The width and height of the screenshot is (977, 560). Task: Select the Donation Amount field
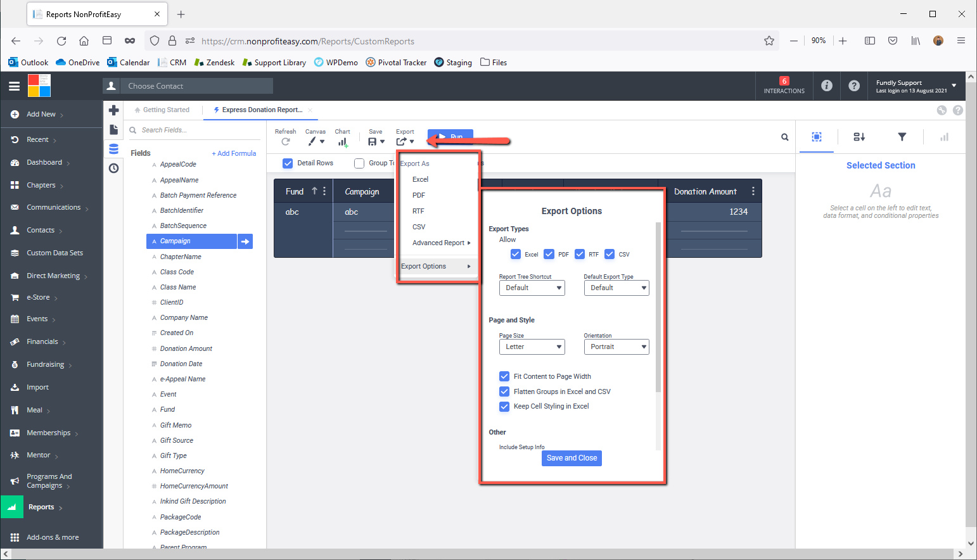pyautogui.click(x=186, y=349)
